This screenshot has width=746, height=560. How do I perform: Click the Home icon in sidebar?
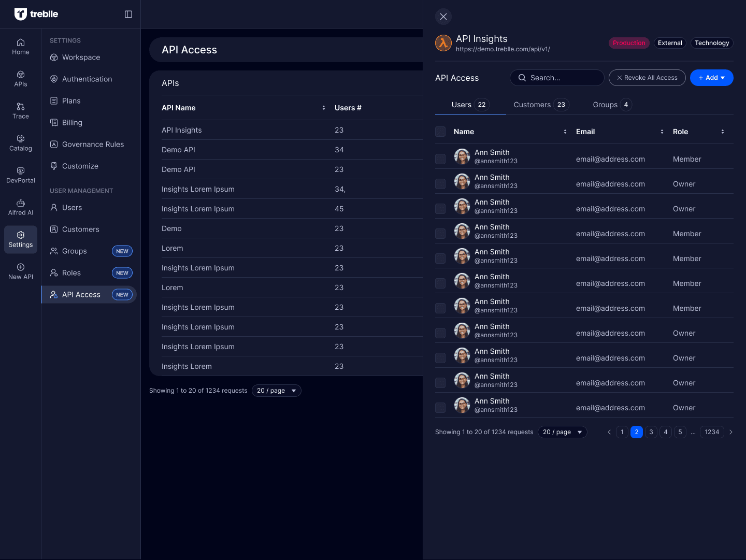click(x=21, y=42)
